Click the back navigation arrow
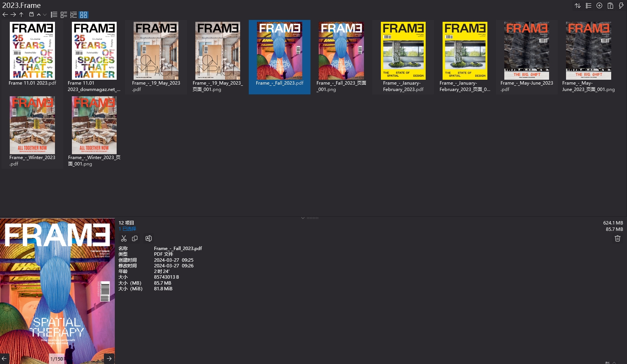The width and height of the screenshot is (627, 364). pos(5,15)
